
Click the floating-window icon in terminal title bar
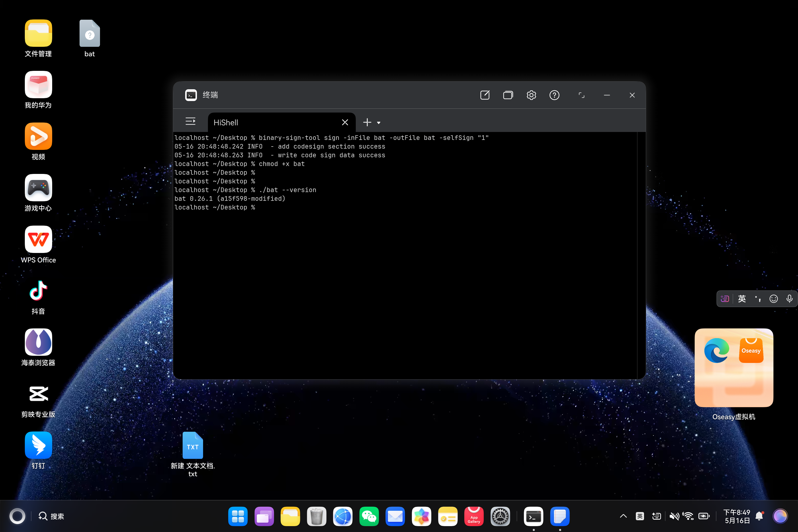[x=582, y=95]
